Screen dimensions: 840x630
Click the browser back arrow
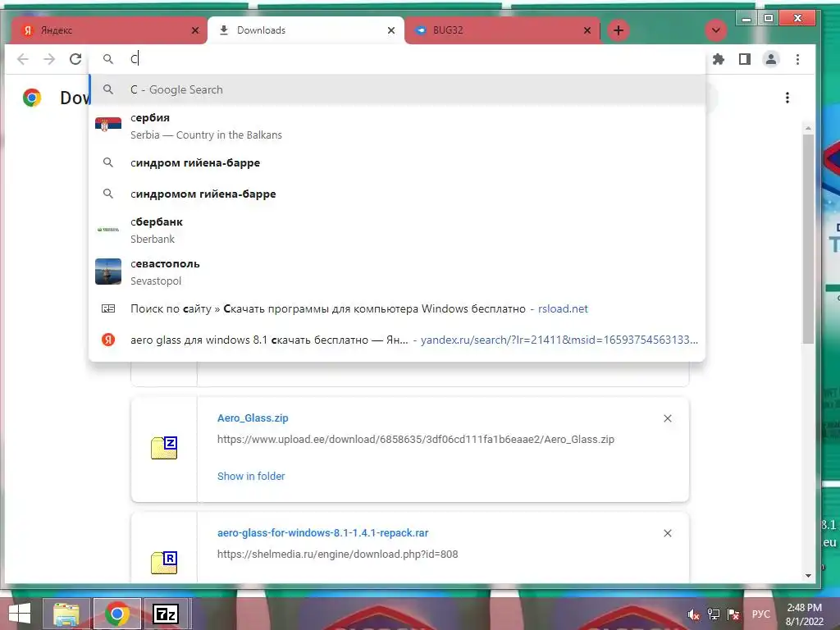click(x=22, y=59)
